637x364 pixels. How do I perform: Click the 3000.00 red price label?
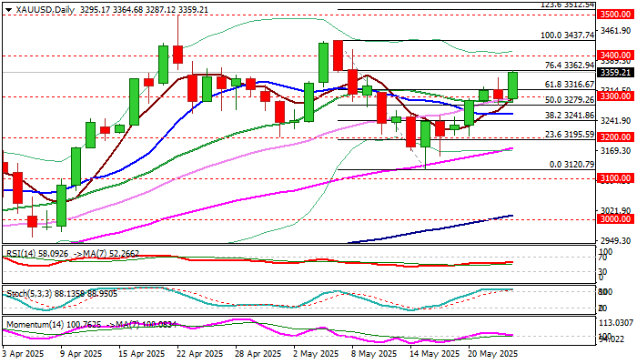coord(615,219)
